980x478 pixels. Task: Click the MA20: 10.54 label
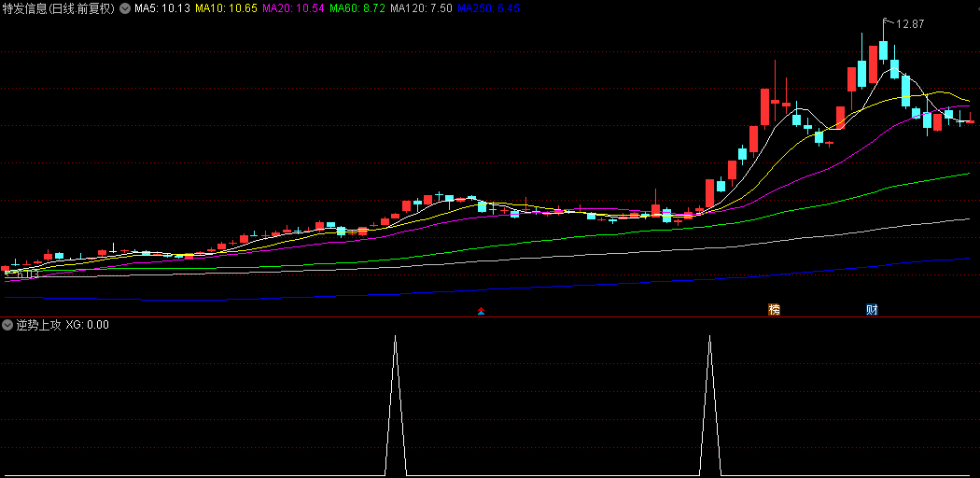(x=293, y=8)
